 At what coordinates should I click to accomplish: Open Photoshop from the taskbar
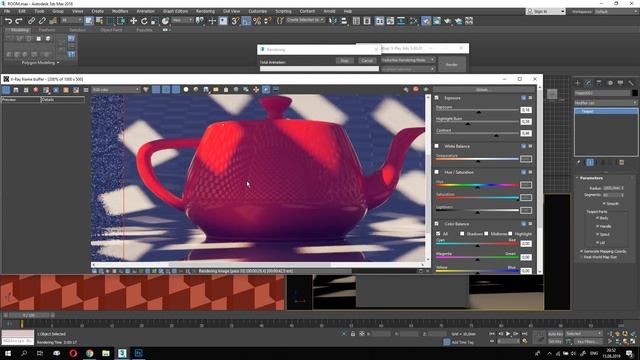tap(138, 353)
